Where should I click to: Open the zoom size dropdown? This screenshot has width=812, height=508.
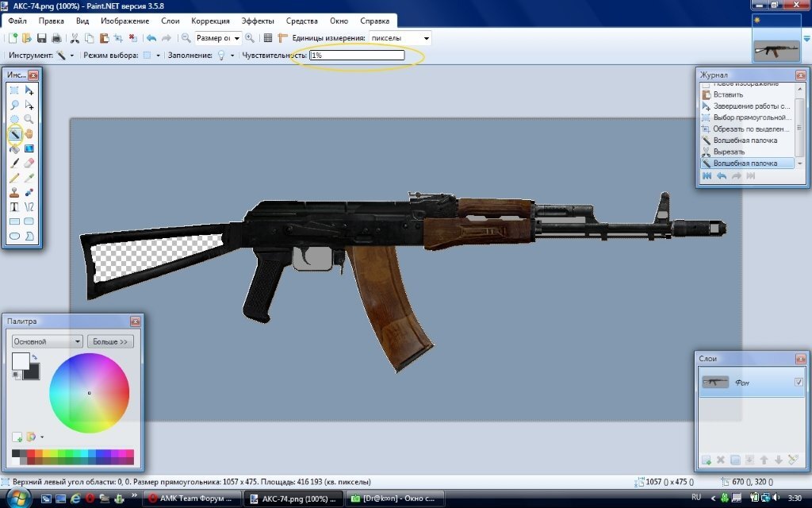pos(236,37)
